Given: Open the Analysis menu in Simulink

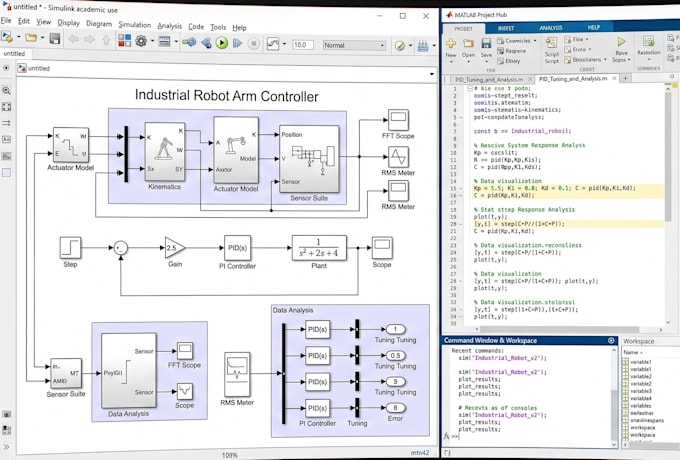Looking at the screenshot, I should coord(170,26).
